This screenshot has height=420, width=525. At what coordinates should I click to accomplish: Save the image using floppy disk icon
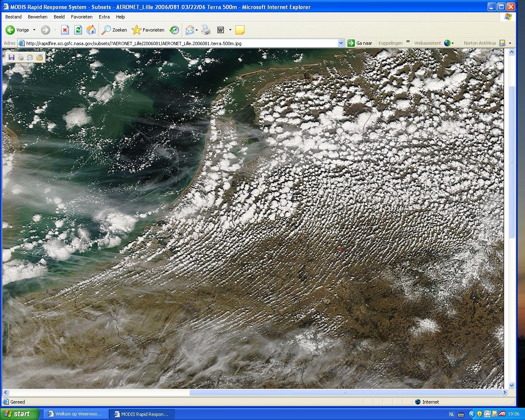(x=11, y=57)
